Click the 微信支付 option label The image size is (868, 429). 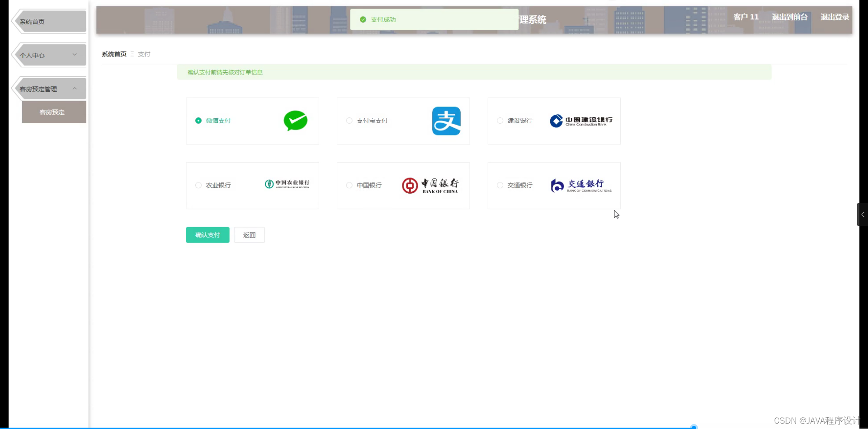point(218,121)
